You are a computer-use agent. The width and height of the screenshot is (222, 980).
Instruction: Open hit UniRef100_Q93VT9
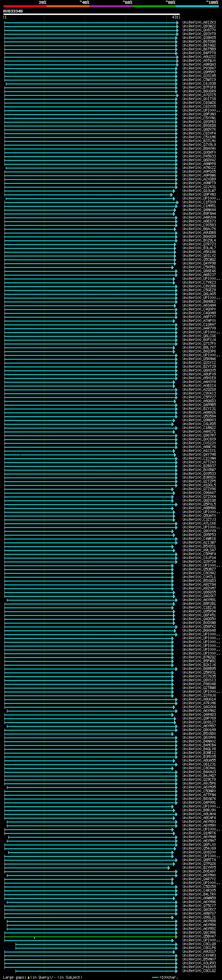199,34
